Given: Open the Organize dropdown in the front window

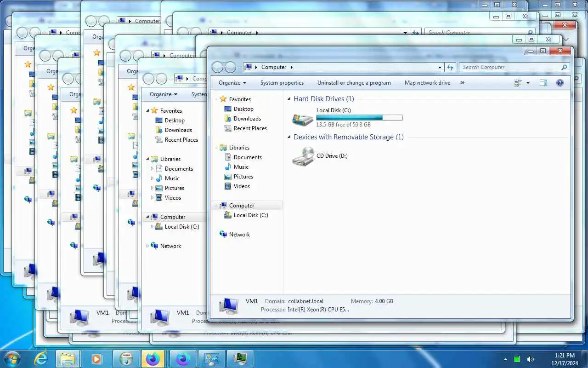Looking at the screenshot, I should click(232, 83).
